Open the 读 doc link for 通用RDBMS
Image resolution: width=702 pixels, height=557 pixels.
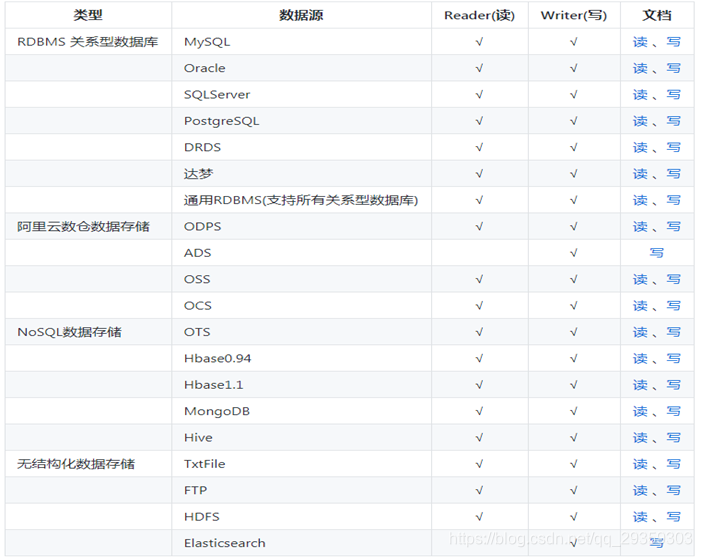(x=640, y=201)
